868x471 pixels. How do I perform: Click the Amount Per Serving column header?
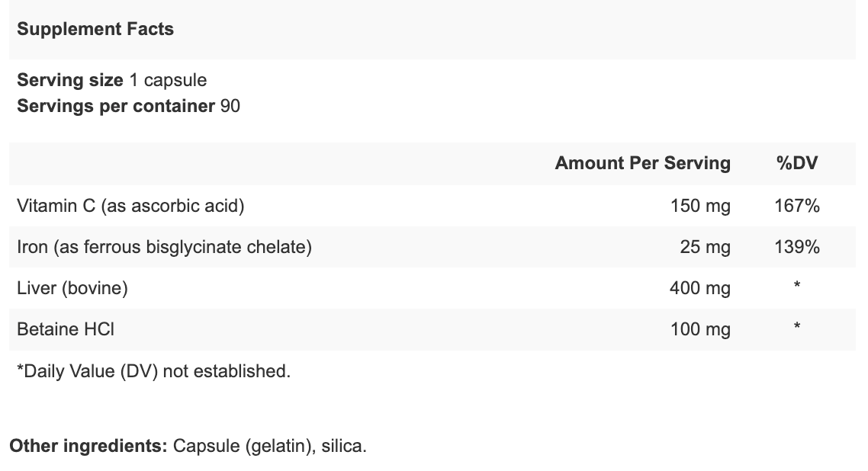pos(642,163)
